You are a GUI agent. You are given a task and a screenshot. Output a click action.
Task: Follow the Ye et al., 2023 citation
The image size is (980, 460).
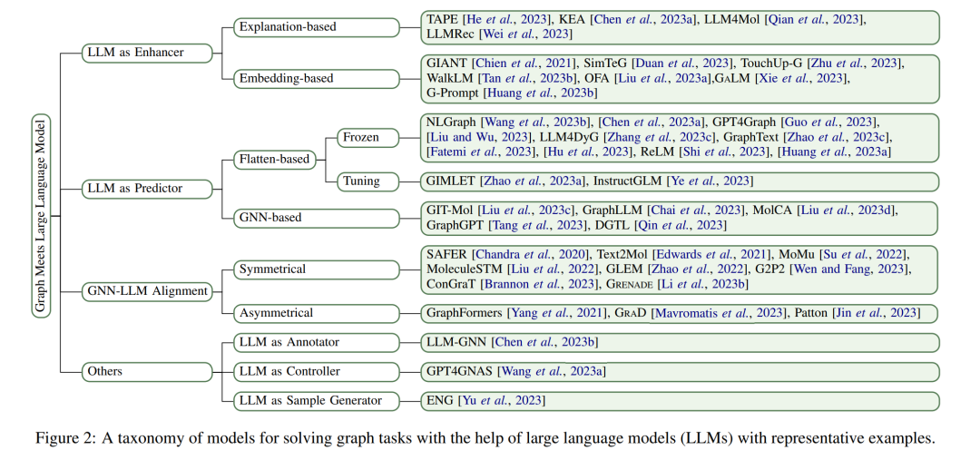(708, 181)
